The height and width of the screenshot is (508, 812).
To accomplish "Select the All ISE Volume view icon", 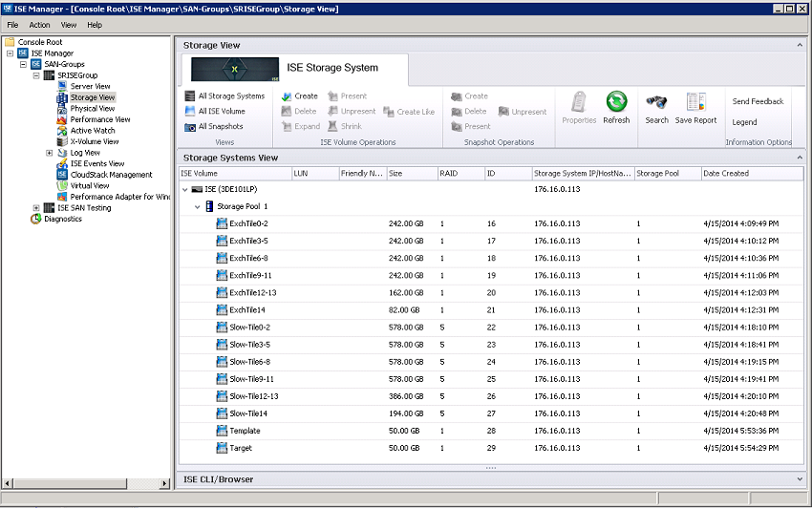I will [189, 111].
